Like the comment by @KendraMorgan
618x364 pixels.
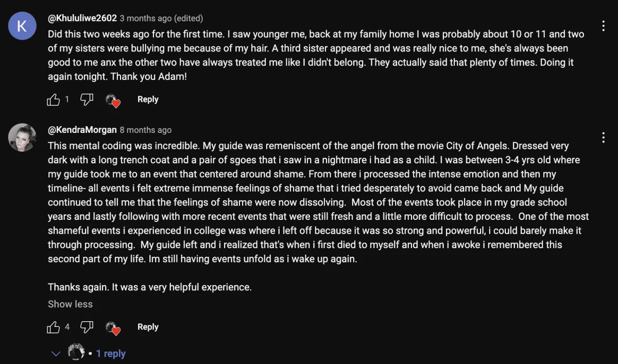point(54,327)
